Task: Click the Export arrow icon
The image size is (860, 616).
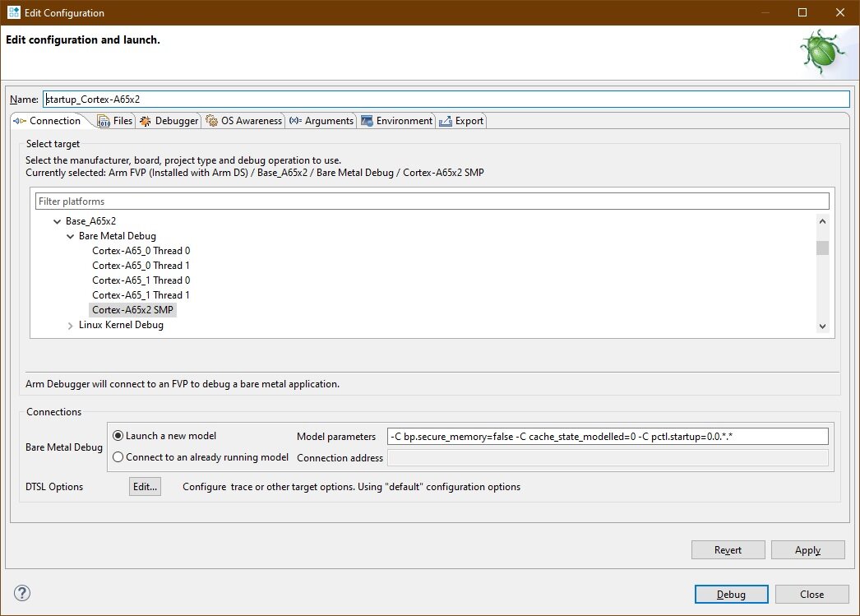Action: pyautogui.click(x=446, y=121)
